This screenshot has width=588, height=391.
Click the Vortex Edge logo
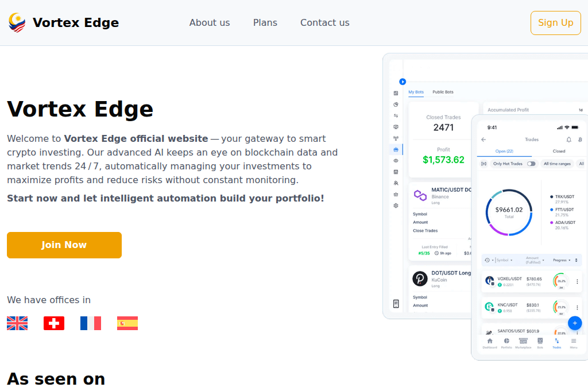[x=62, y=22]
